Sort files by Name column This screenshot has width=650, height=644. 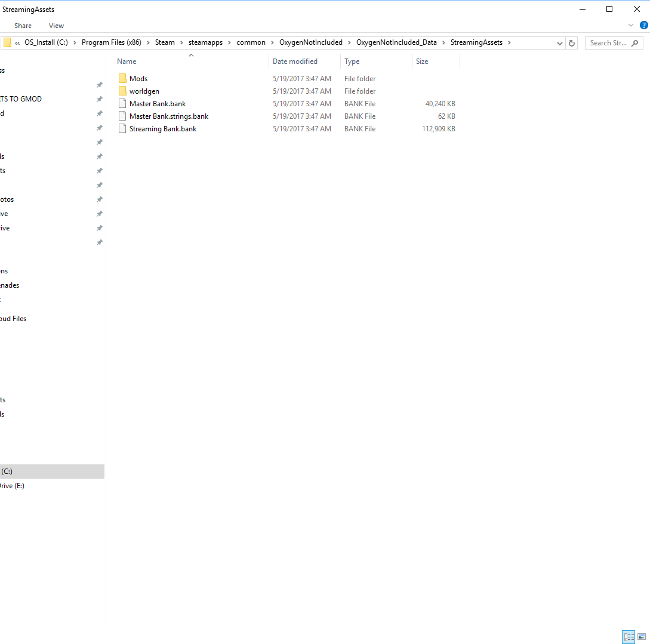pos(190,61)
